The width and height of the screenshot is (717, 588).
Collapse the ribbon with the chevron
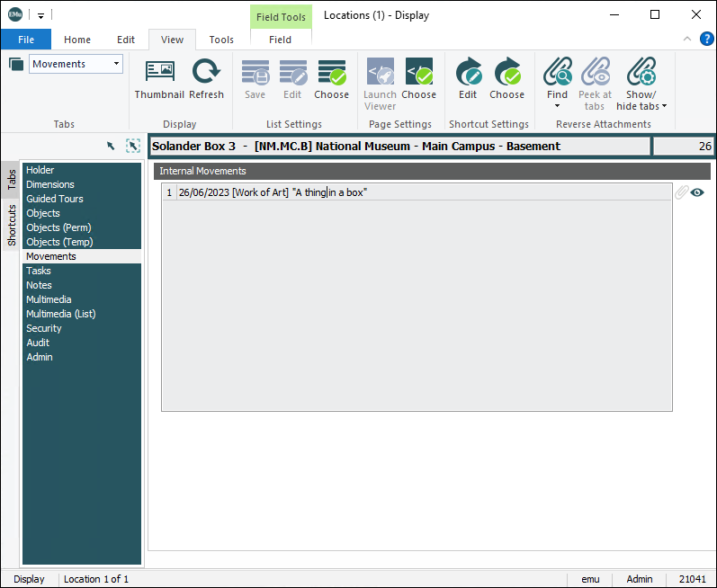pos(687,39)
